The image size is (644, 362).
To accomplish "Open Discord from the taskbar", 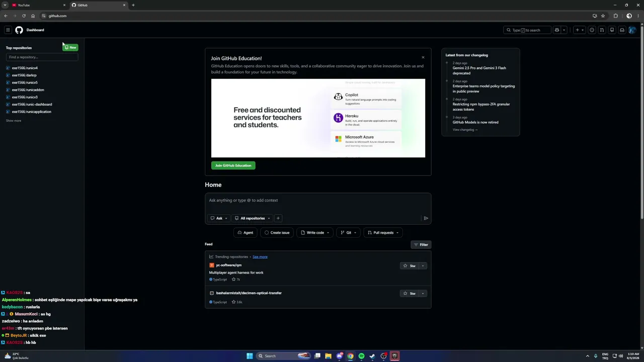I will [x=340, y=356].
